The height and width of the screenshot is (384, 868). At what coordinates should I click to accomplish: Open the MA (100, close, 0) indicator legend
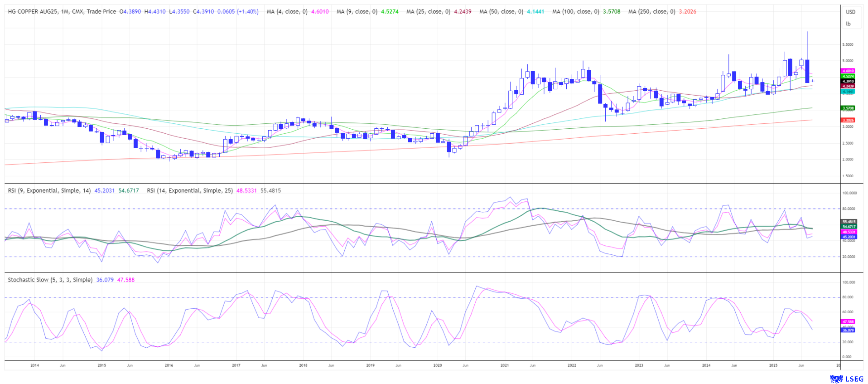[x=575, y=12]
